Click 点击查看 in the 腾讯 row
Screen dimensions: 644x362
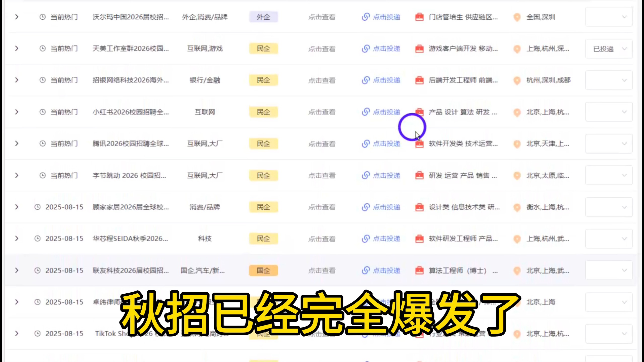point(322,144)
